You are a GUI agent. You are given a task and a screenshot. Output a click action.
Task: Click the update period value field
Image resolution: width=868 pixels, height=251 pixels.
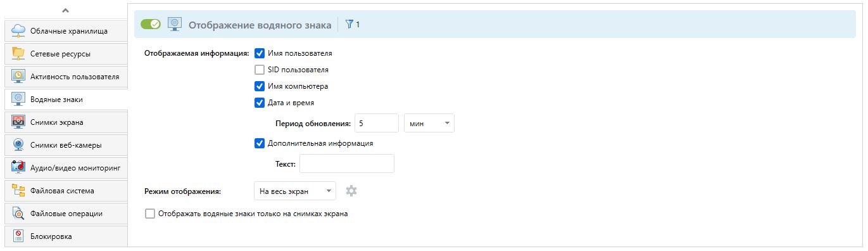tap(376, 123)
